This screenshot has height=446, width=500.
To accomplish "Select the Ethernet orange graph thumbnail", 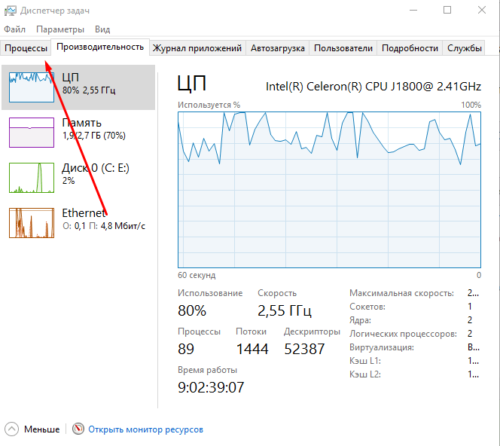I will coord(31,223).
